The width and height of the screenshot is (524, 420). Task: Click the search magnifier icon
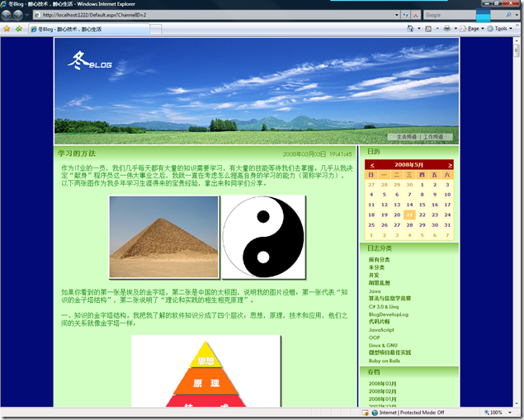[x=508, y=15]
